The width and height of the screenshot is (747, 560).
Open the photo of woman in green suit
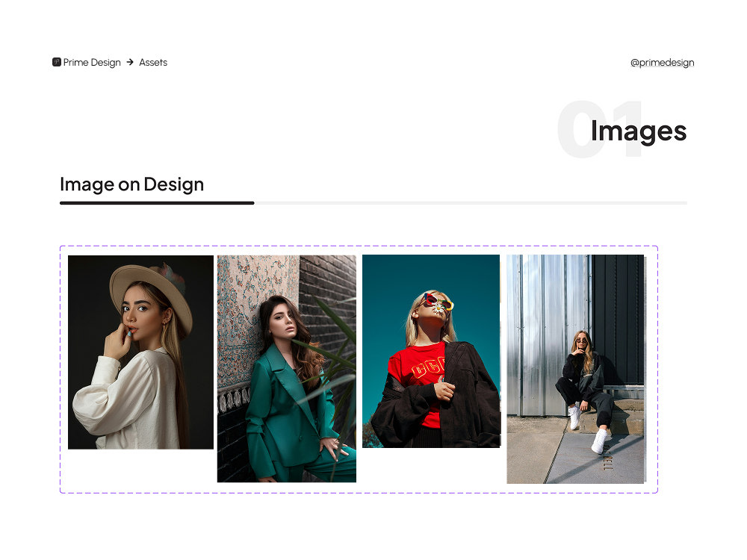(x=287, y=369)
